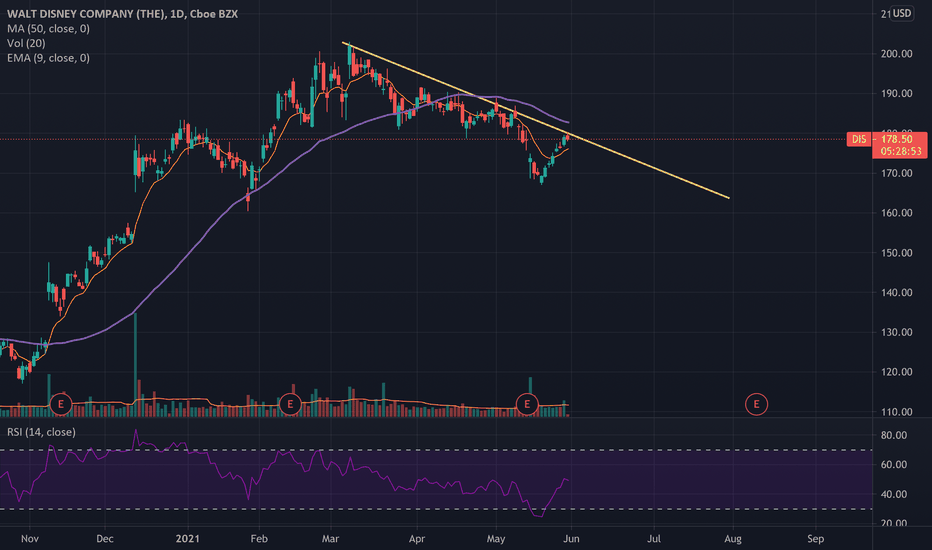This screenshot has height=550, width=932.
Task: Click the 160.00 price axis label
Action: tap(896, 213)
